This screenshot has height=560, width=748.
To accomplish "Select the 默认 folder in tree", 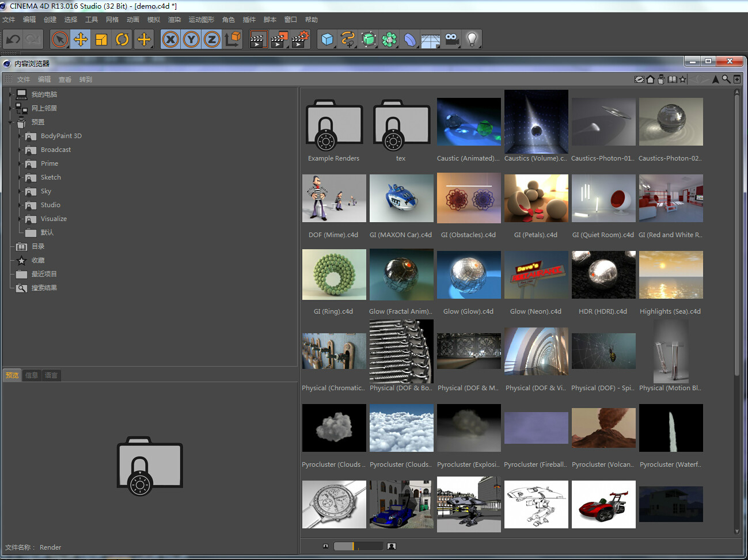I will (x=47, y=233).
